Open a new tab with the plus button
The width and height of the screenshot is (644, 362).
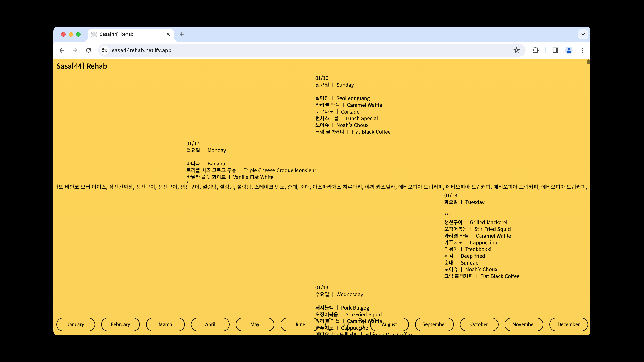pyautogui.click(x=182, y=34)
